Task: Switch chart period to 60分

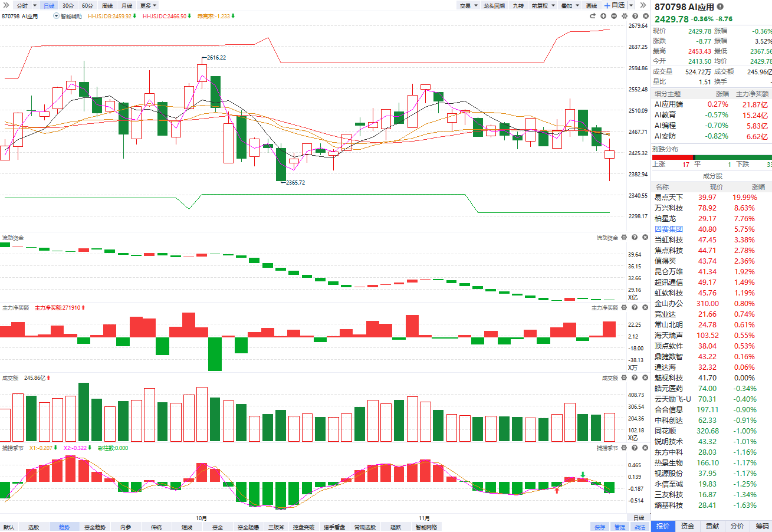Action: [87, 5]
